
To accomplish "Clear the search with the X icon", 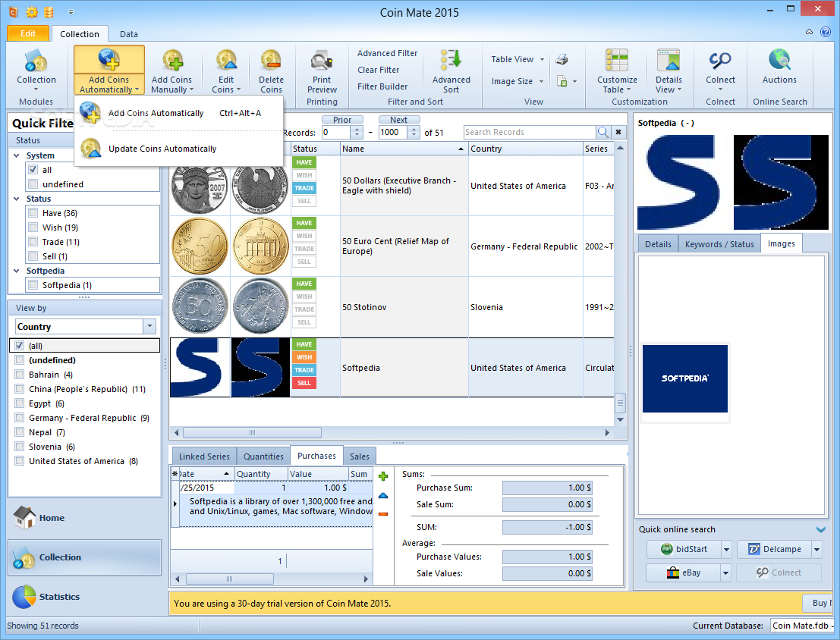I will click(x=618, y=132).
